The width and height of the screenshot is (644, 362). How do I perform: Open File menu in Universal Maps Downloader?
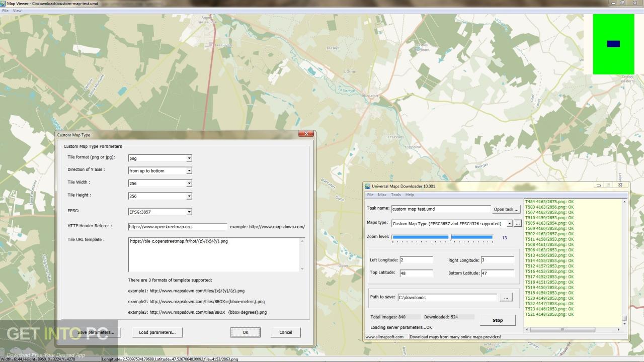point(370,195)
